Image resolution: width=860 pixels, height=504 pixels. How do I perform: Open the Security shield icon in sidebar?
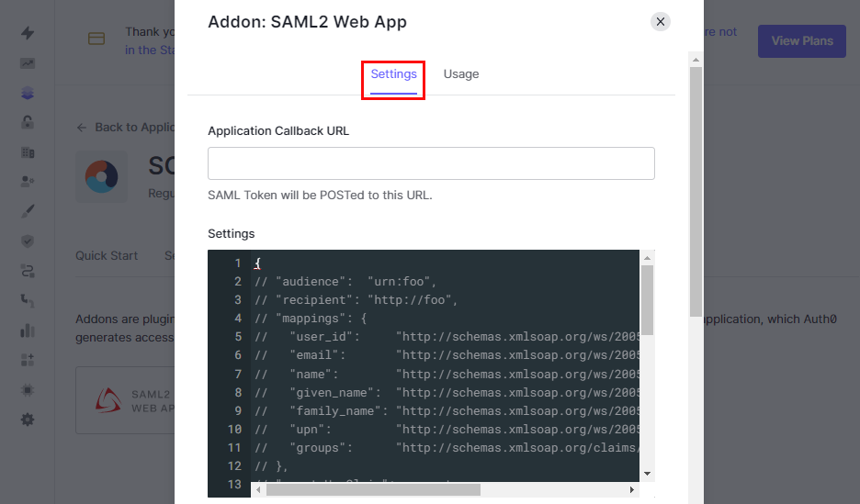[x=28, y=241]
